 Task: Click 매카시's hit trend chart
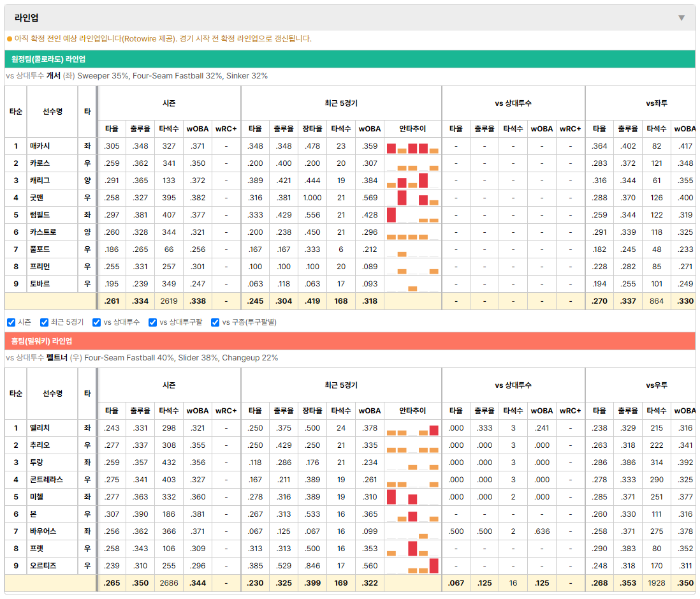pyautogui.click(x=412, y=147)
